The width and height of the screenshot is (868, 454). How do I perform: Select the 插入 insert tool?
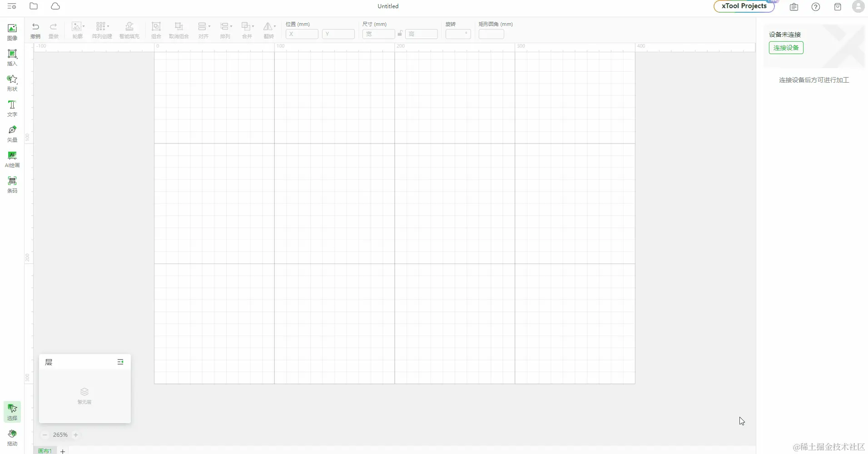coord(12,57)
